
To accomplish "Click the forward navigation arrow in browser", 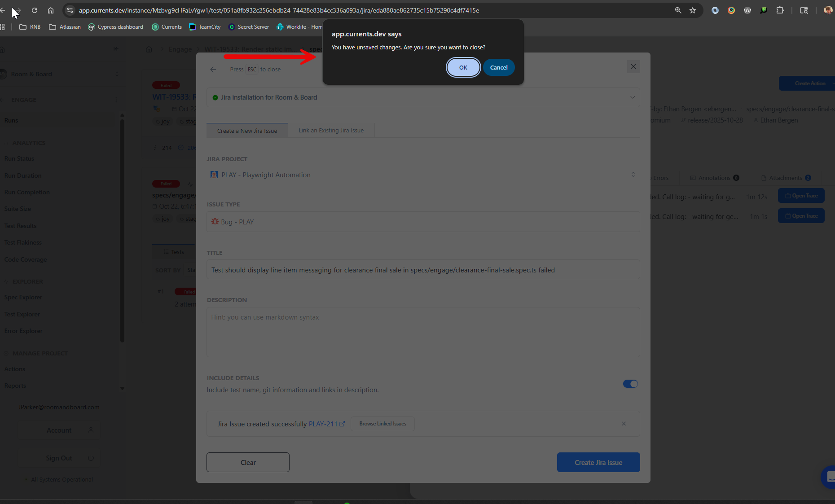I will pyautogui.click(x=18, y=10).
